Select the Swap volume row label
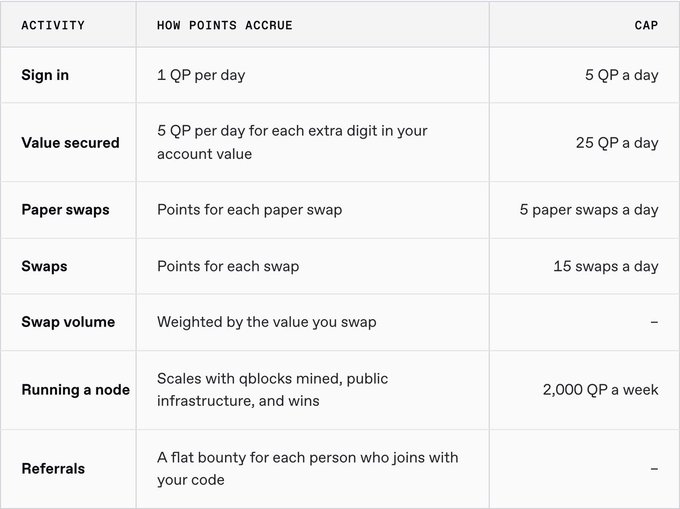680x509 pixels. coord(68,322)
